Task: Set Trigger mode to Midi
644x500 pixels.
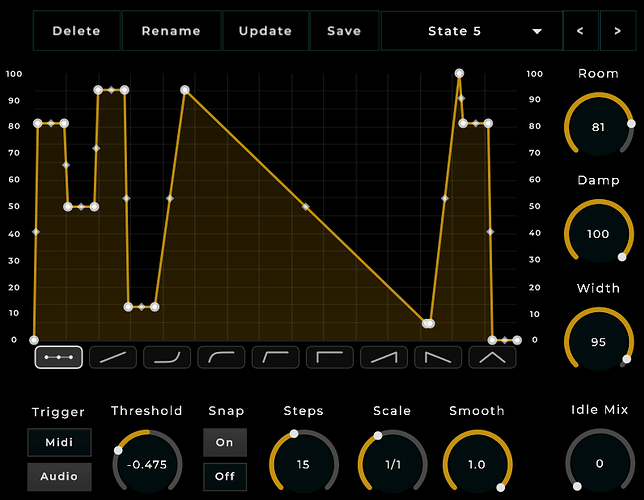Action: pos(59,442)
